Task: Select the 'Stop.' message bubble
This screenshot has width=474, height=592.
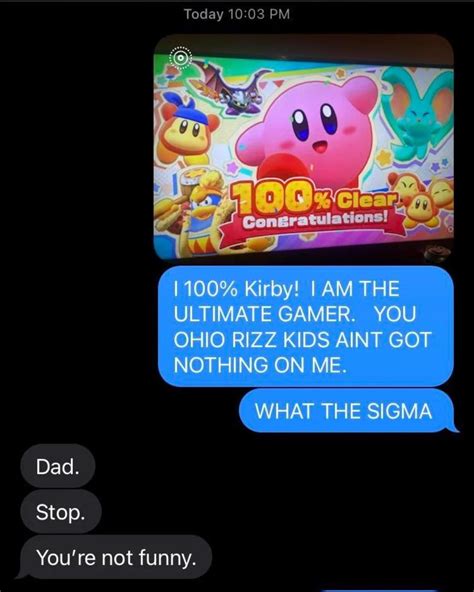Action: coord(61,512)
